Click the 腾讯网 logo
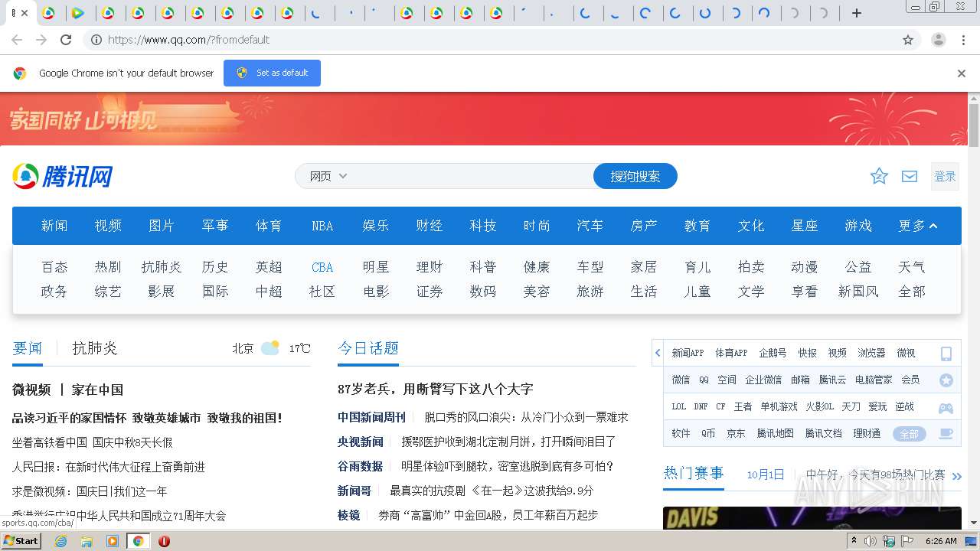Viewport: 980px width, 551px height. click(x=63, y=176)
